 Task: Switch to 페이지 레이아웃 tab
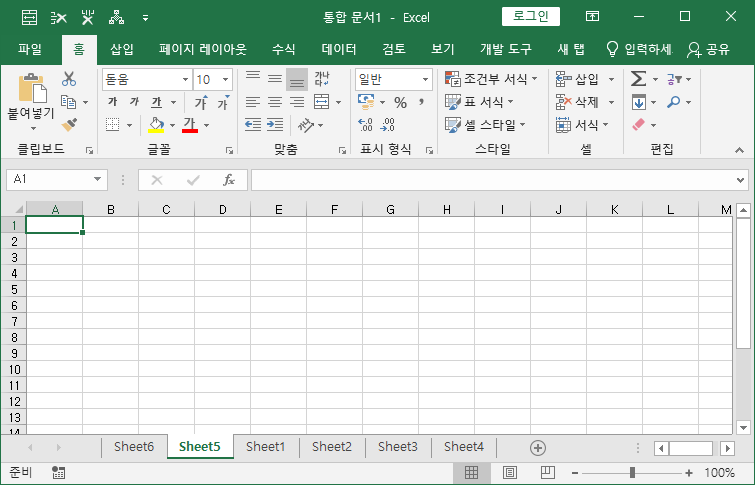tap(203, 49)
